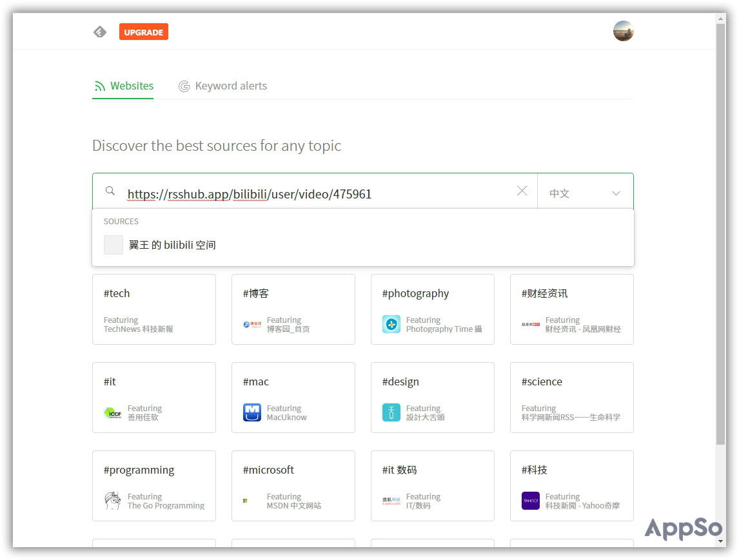Open the #design topic card
Viewport: 739px width, 560px height.
click(x=433, y=398)
